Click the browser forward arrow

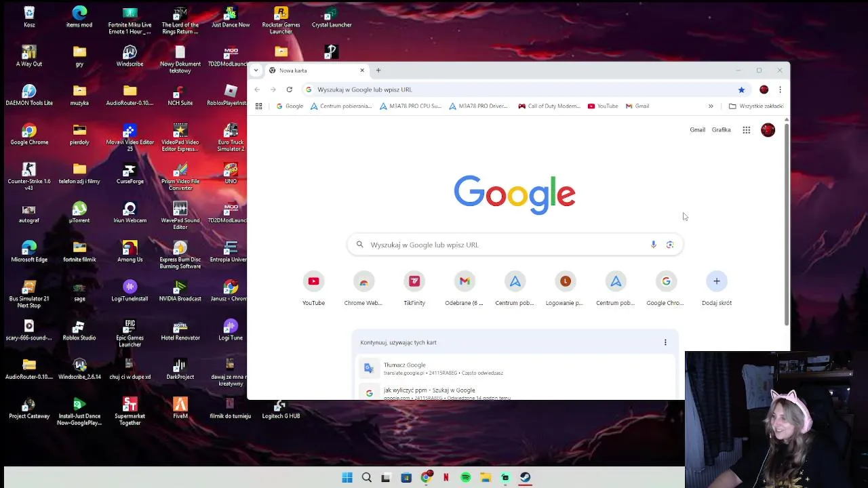[273, 89]
